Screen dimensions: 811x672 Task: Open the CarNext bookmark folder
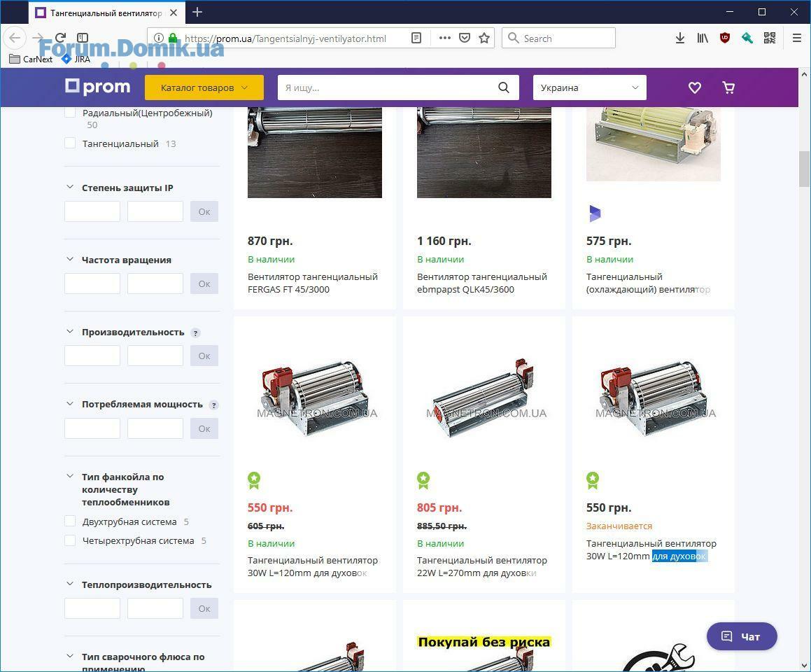tap(31, 59)
